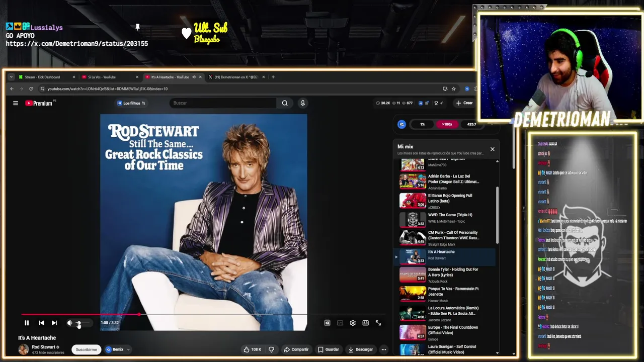
Task: Switch to Si La Ves - YouTube tab
Action: [109, 77]
